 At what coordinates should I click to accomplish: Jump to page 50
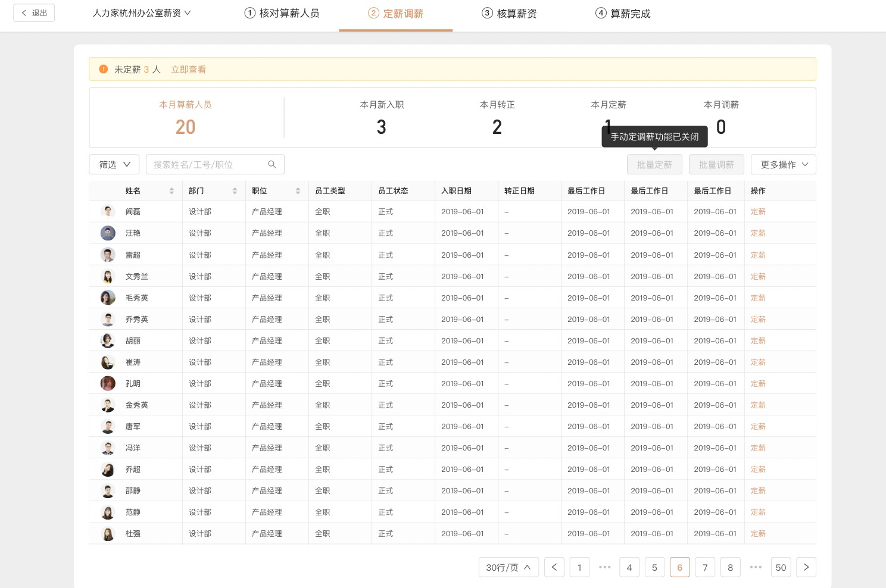click(x=781, y=567)
